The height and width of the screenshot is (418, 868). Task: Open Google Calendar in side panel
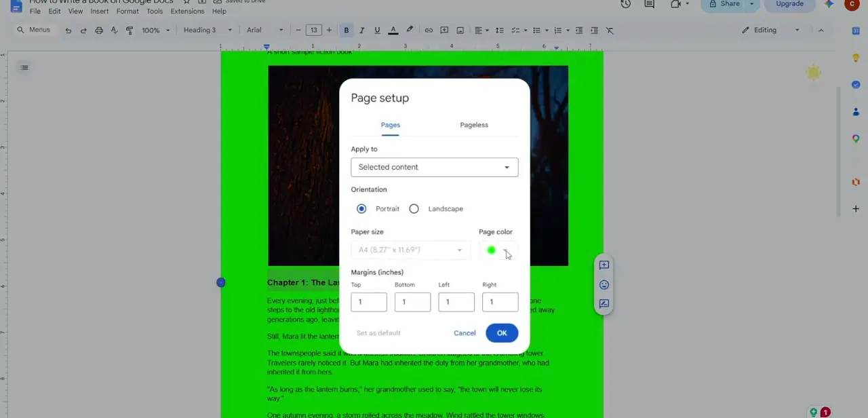[856, 31]
